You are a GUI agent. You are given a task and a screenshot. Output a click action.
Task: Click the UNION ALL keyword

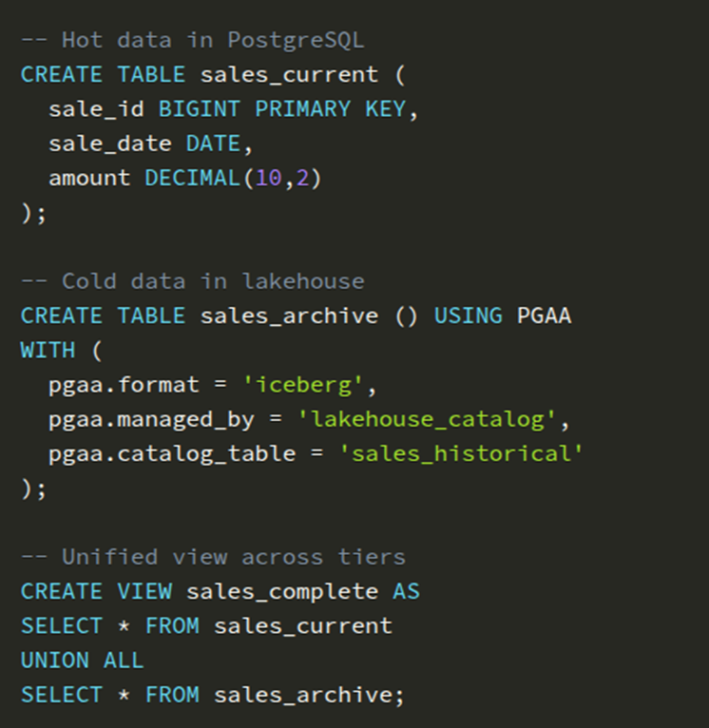[x=82, y=660]
